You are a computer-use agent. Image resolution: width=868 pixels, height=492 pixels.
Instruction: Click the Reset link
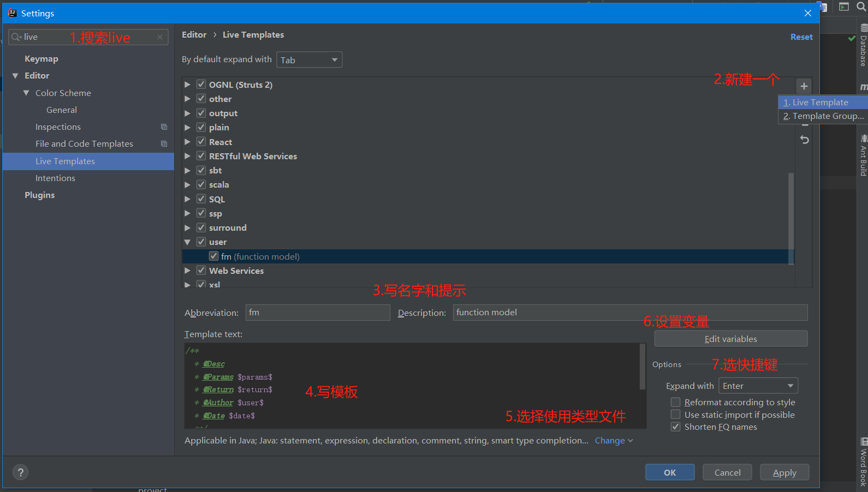click(801, 37)
